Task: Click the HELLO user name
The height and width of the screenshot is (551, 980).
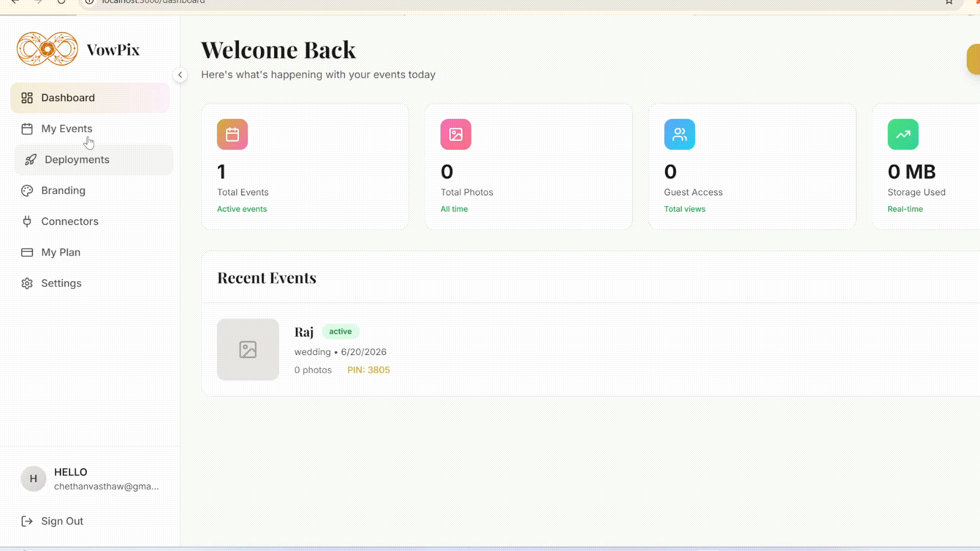Action: click(70, 472)
